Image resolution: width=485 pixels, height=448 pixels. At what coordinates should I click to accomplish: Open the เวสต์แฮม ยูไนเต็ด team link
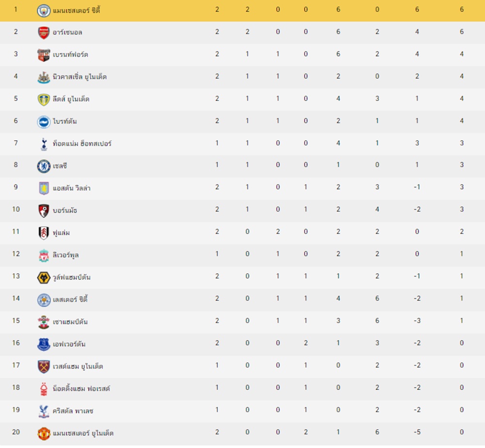coord(78,366)
